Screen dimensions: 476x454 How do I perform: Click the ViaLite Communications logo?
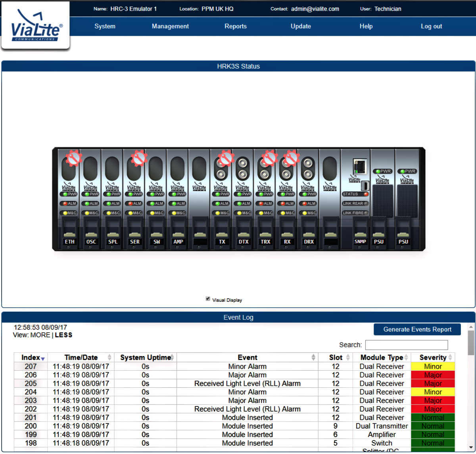pyautogui.click(x=36, y=26)
